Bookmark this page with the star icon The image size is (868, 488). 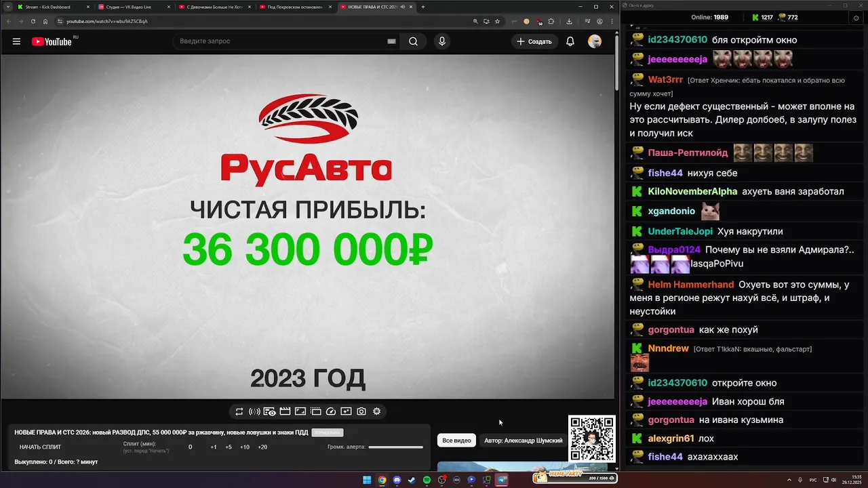(x=497, y=21)
